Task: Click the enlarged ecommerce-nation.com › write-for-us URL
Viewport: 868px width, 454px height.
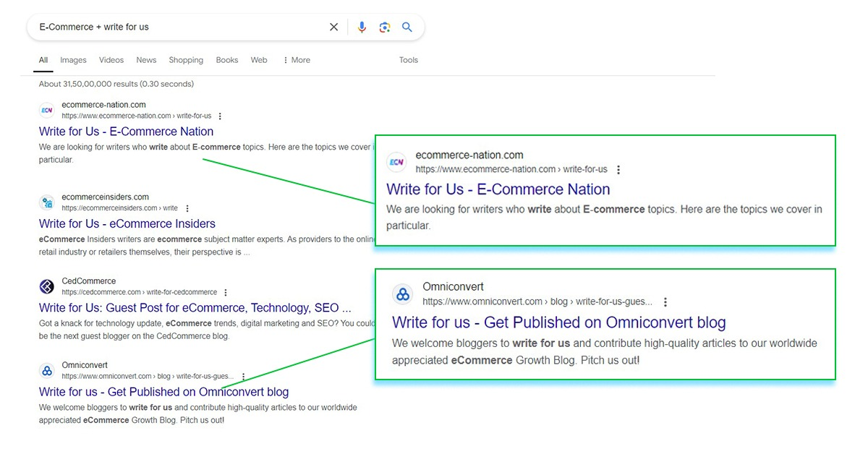Action: pyautogui.click(x=511, y=170)
